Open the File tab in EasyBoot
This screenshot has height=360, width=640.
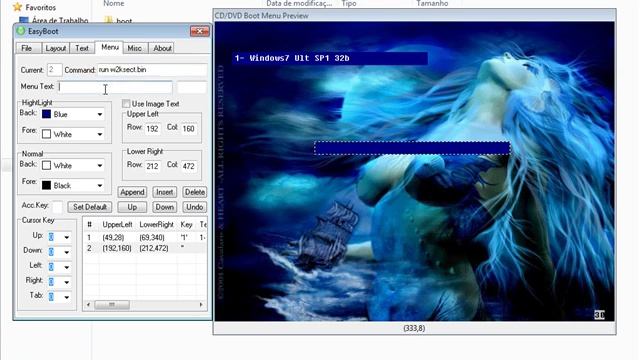(x=27, y=48)
